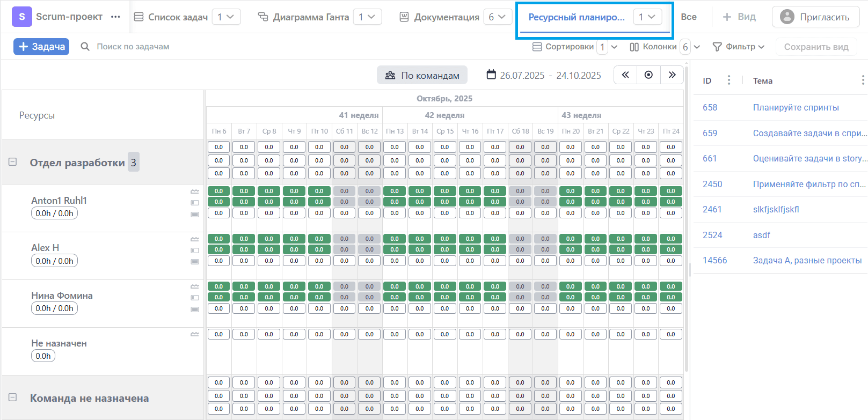Image resolution: width=868 pixels, height=420 pixels.
Task: Open ID column three-dot options
Action: click(x=728, y=80)
